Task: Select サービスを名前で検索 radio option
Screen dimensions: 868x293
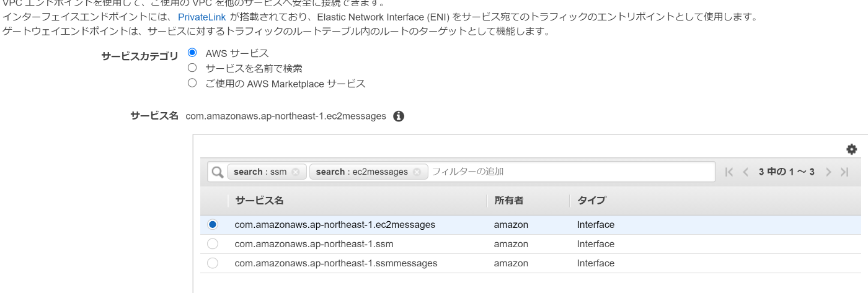Action: [x=192, y=68]
